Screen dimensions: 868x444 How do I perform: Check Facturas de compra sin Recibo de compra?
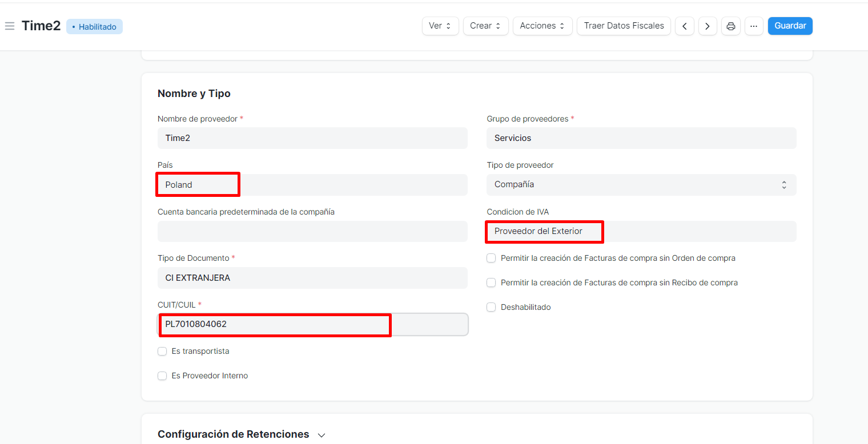coord(491,282)
